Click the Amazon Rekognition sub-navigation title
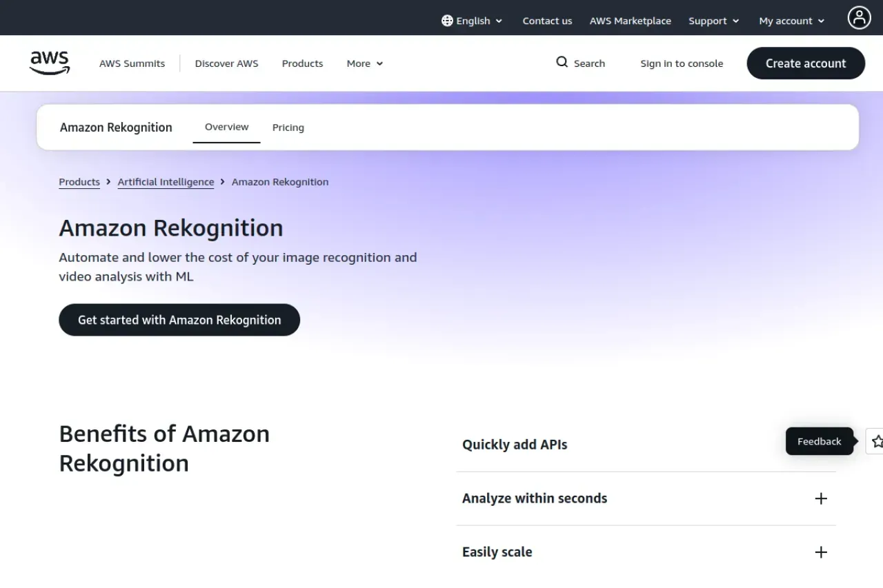 (x=116, y=128)
